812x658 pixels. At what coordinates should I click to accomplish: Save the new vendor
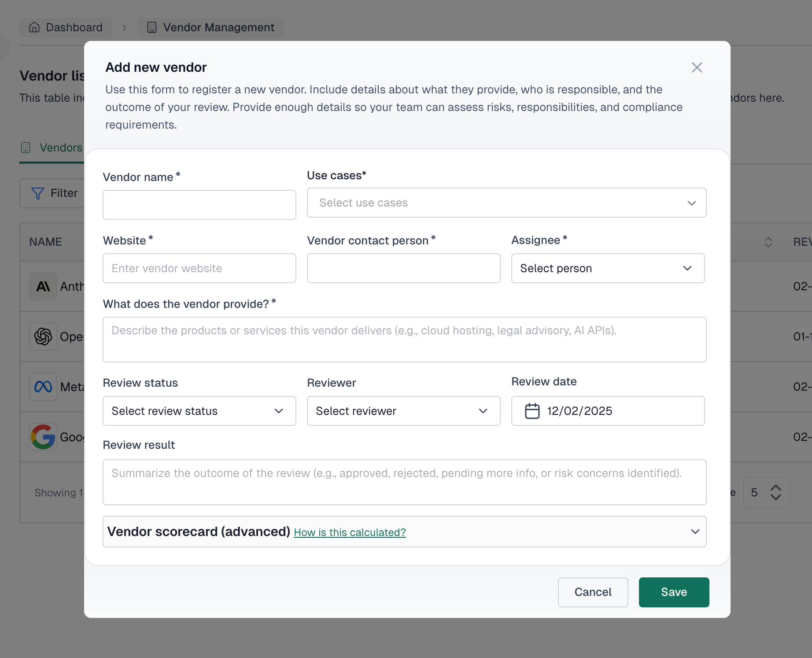674,592
